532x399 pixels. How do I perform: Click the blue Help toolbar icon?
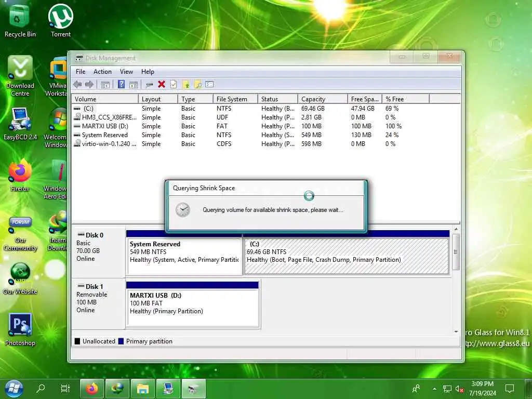[121, 85]
